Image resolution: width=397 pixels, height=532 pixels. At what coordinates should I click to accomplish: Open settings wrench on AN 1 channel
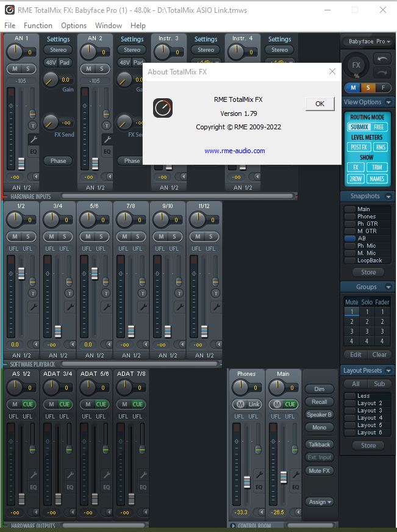[34, 139]
